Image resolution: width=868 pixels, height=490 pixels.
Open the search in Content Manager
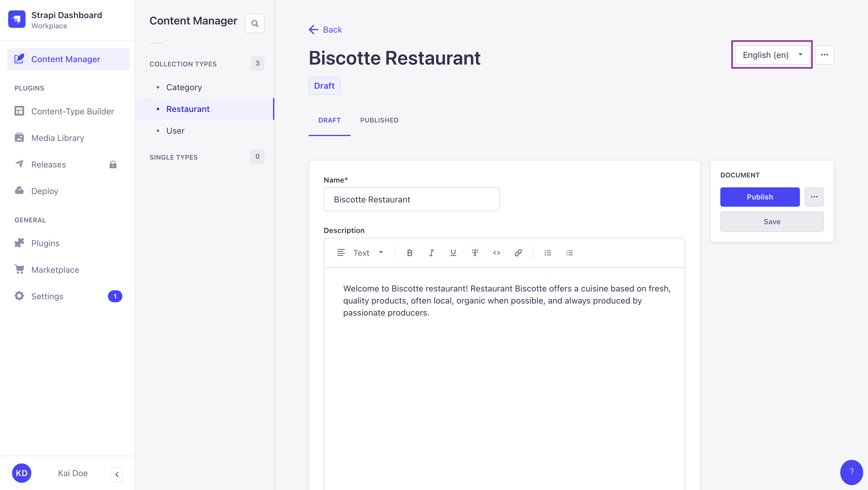255,23
